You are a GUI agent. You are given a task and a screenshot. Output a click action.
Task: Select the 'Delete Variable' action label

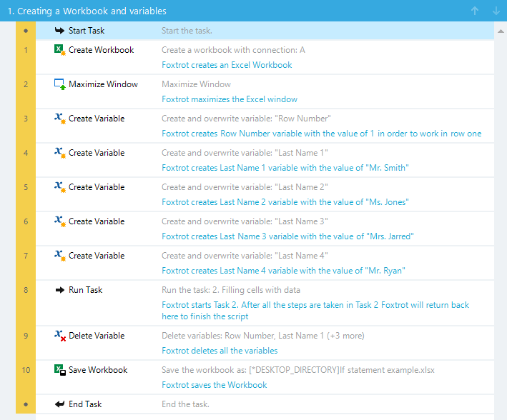click(97, 336)
